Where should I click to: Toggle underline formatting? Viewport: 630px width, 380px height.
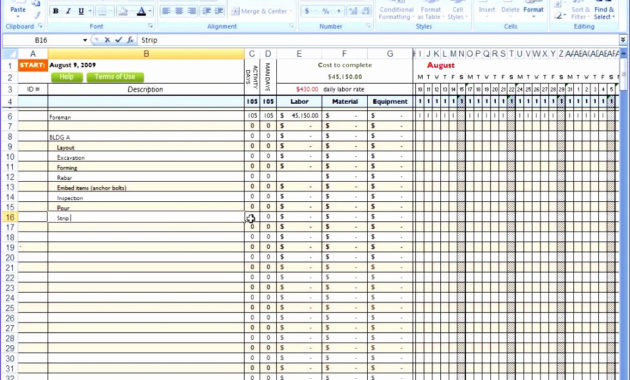[81, 11]
